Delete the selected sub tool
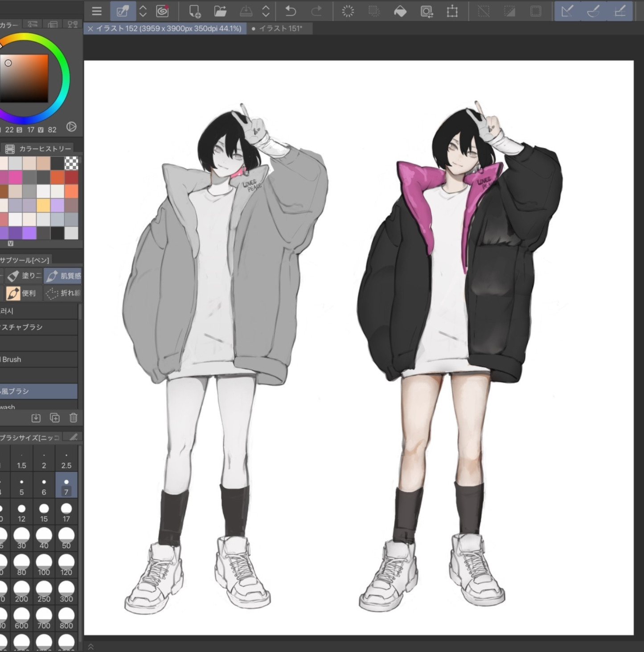 coord(74,418)
